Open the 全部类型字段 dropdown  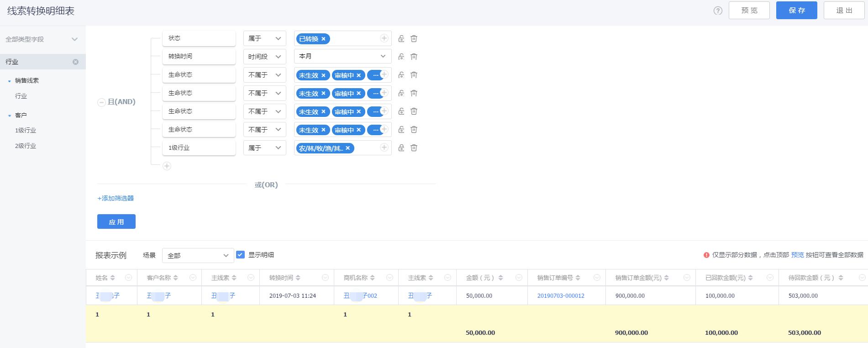point(42,39)
